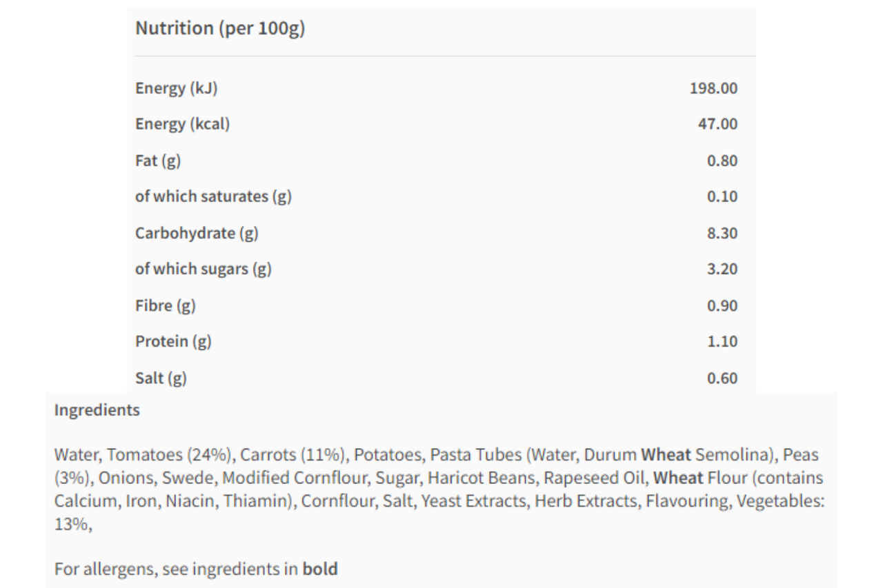
Task: Click the 1.10 protein value
Action: point(722,341)
